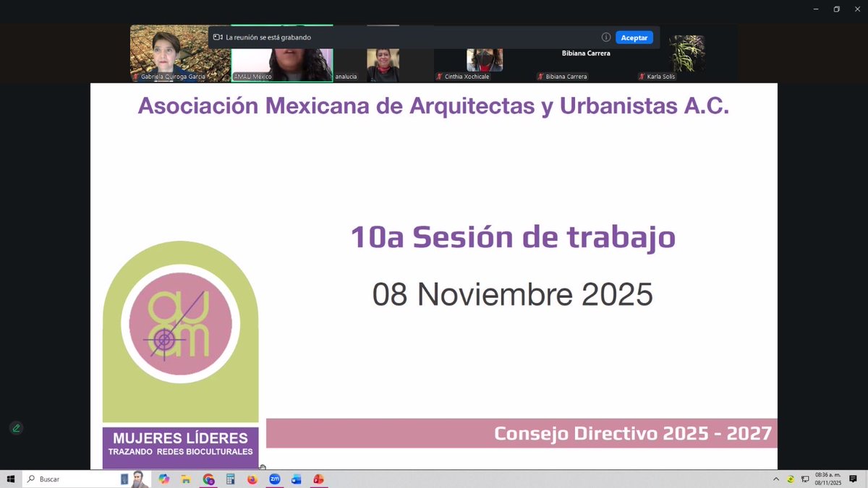Click muted mic icon beside Gabriela Quiroga García
Screen dimensions: 868x488
point(135,77)
